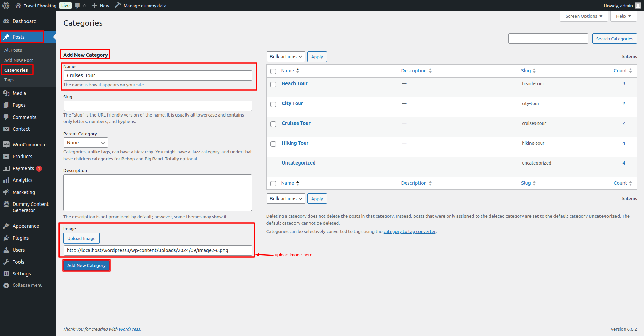Toggle the select-all checkbox in table header
This screenshot has width=644, height=336.
[273, 71]
